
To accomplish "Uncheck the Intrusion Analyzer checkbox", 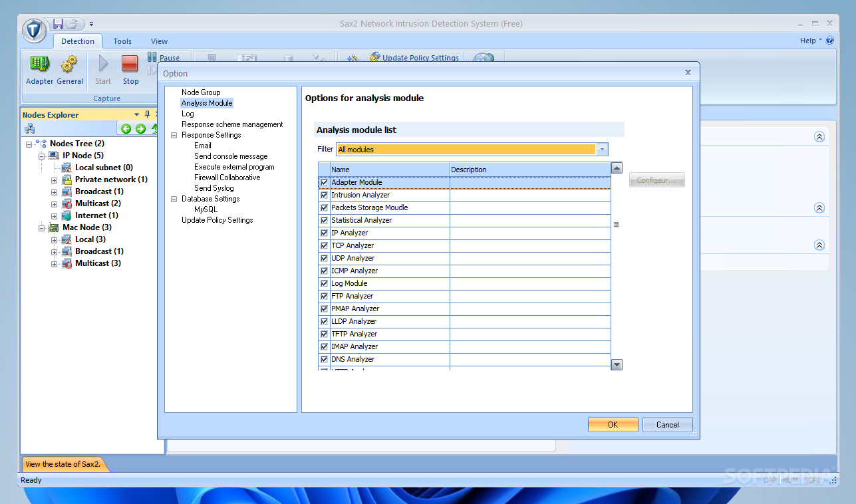I will click(x=324, y=195).
